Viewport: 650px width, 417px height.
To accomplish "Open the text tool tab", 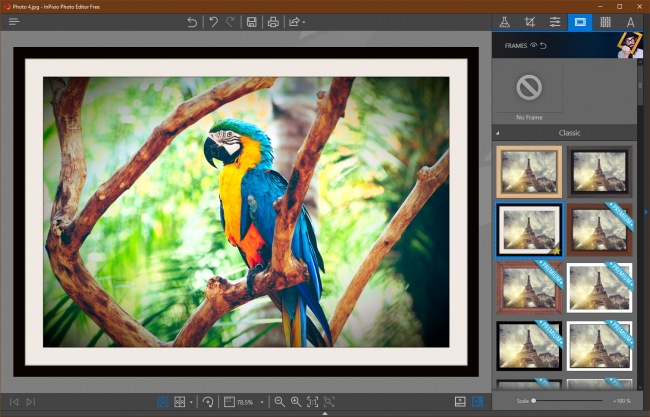I will click(x=631, y=22).
